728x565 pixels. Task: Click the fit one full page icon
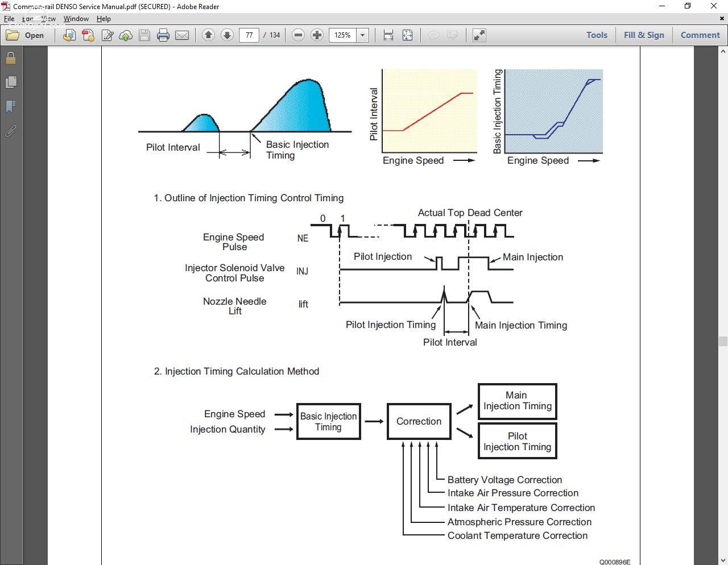(407, 35)
